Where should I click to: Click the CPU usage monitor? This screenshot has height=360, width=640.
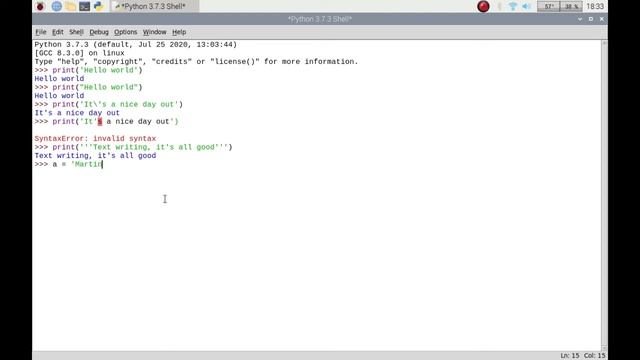(x=571, y=6)
